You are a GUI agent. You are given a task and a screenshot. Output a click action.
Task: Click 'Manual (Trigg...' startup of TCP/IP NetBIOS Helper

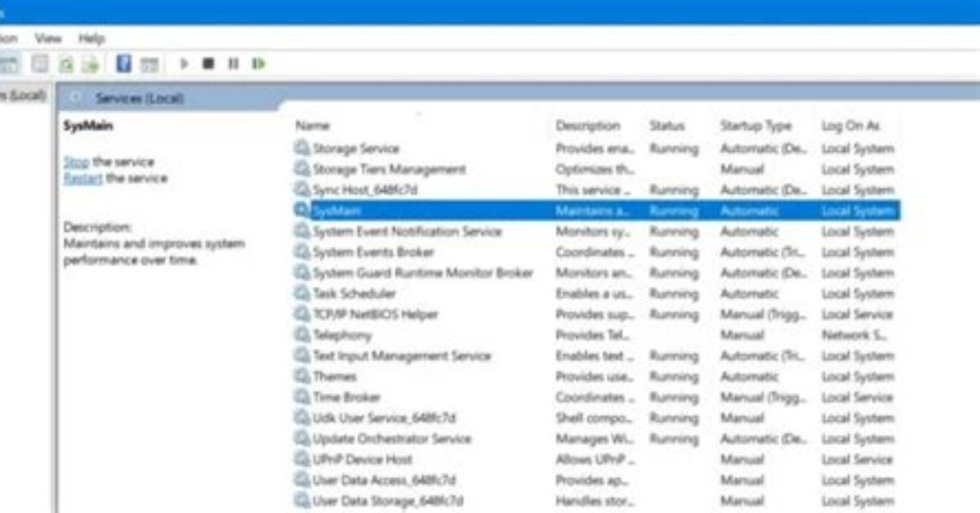[x=763, y=314]
